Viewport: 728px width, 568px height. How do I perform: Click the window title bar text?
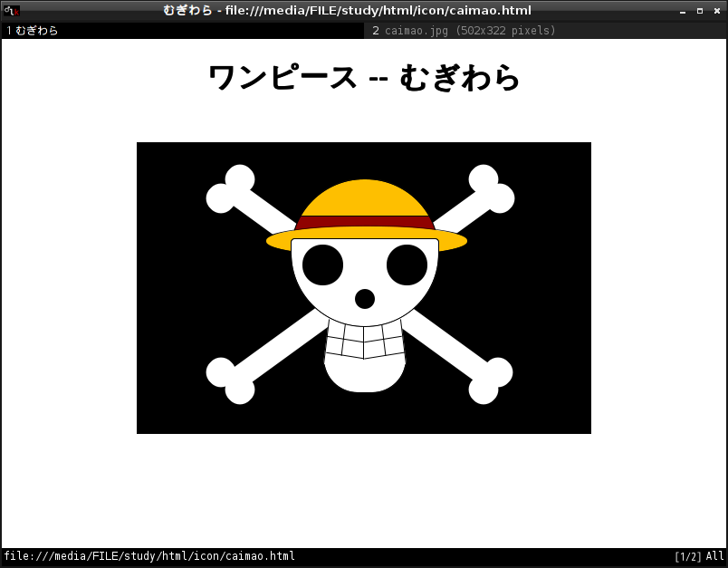click(x=348, y=10)
